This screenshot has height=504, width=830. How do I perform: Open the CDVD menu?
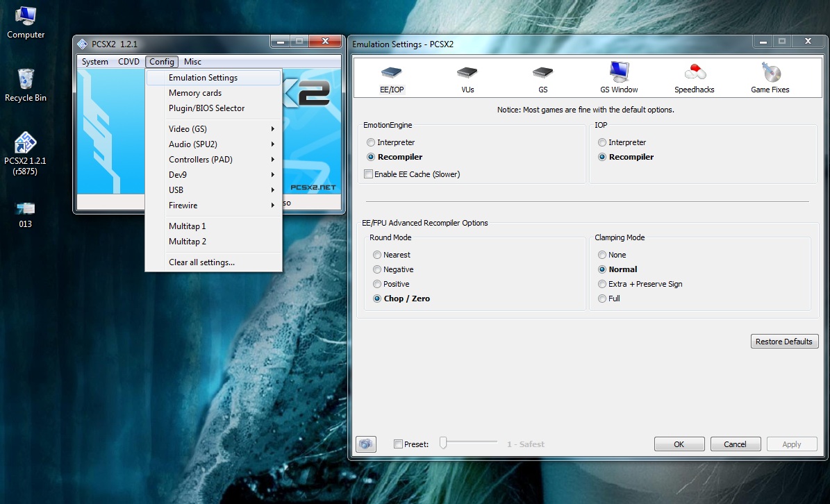tap(128, 62)
